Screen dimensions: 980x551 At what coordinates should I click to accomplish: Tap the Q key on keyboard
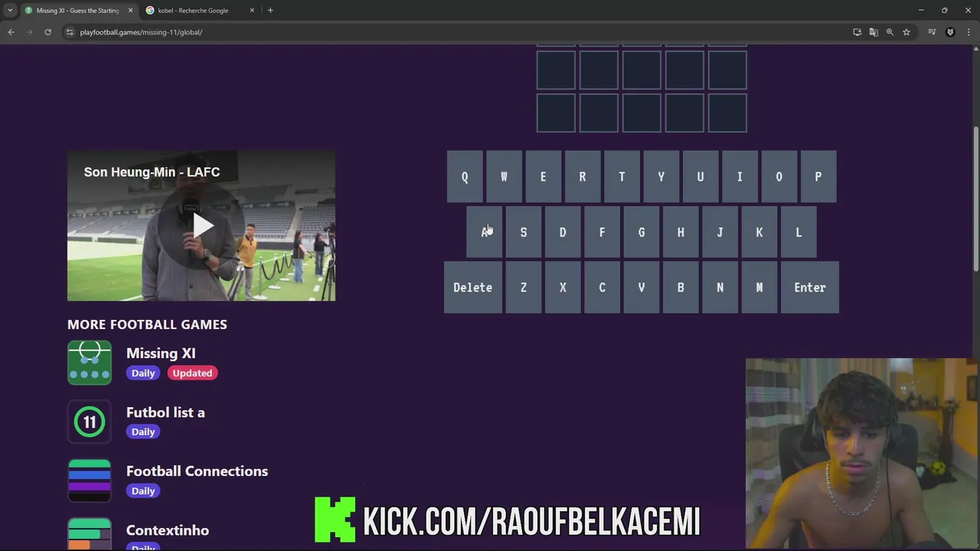[x=465, y=177]
